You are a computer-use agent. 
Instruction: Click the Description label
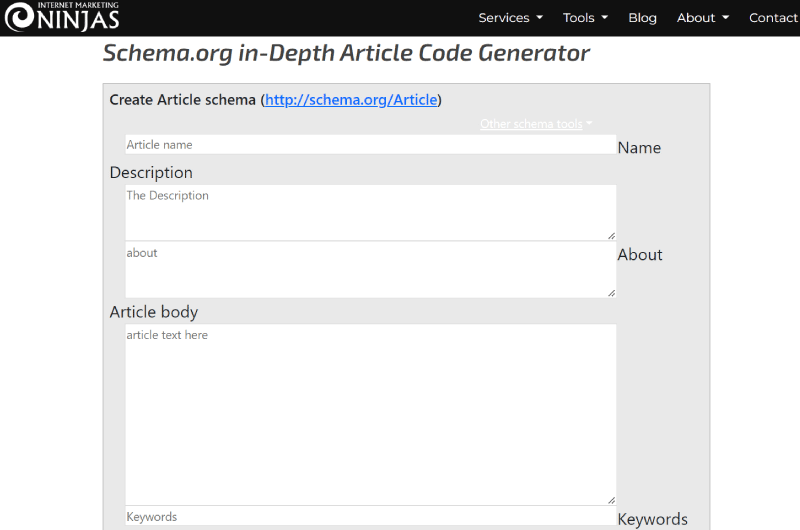[x=151, y=173]
